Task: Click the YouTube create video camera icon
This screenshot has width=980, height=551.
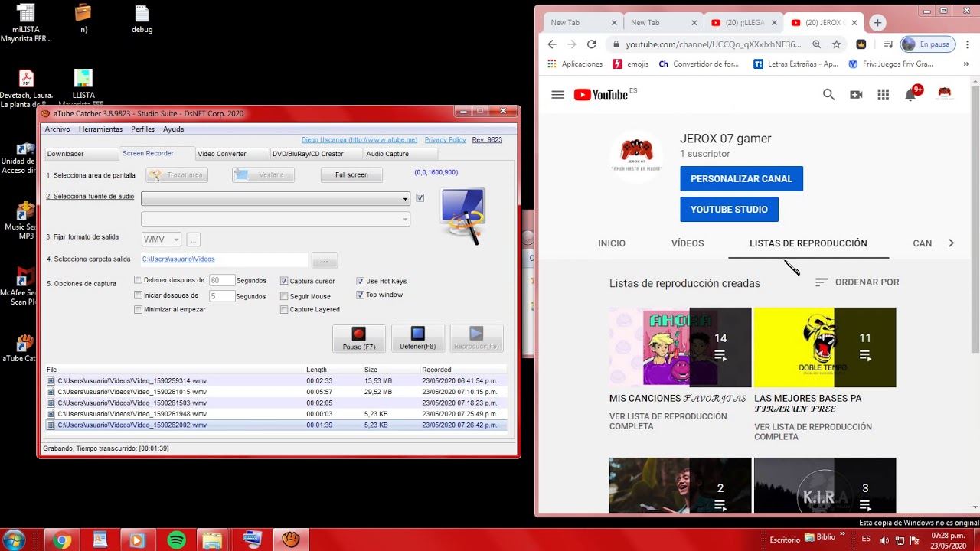Action: pyautogui.click(x=856, y=95)
